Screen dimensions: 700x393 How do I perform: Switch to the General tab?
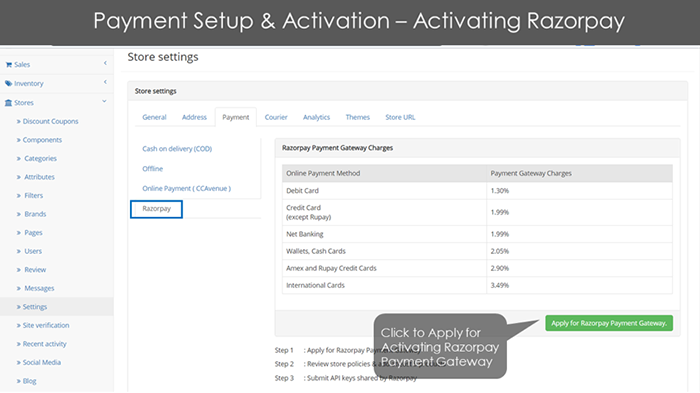point(154,117)
